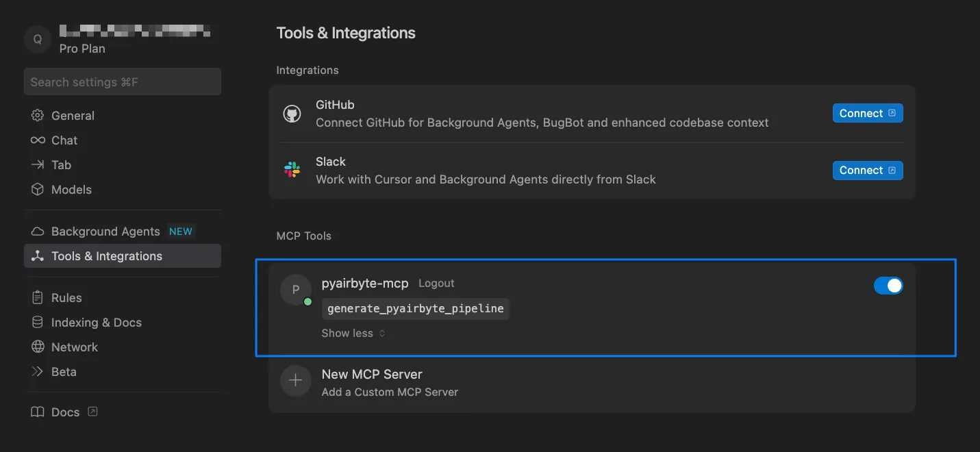Screen dimensions: 980x452
Task: Focus the Search settings field
Action: pyautogui.click(x=123, y=81)
